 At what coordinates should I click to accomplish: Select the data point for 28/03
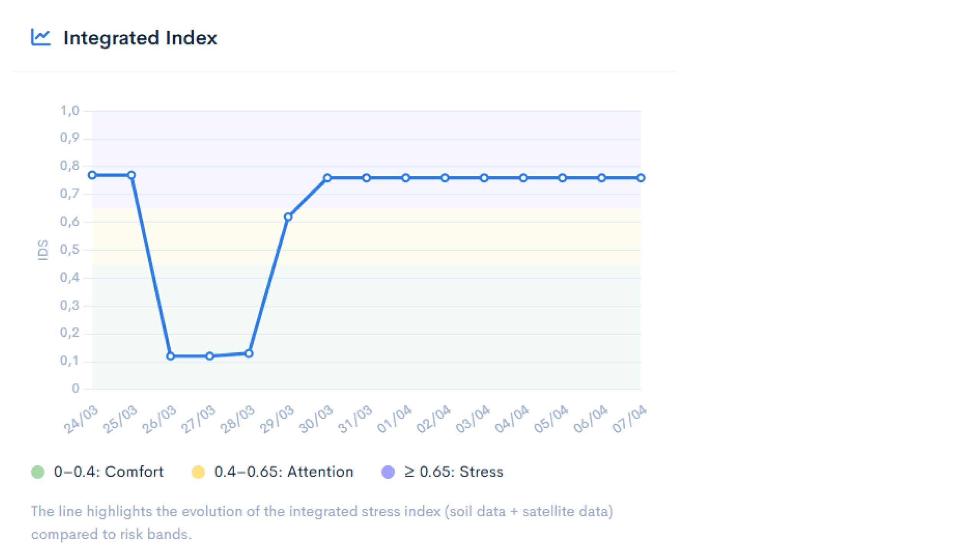[249, 354]
